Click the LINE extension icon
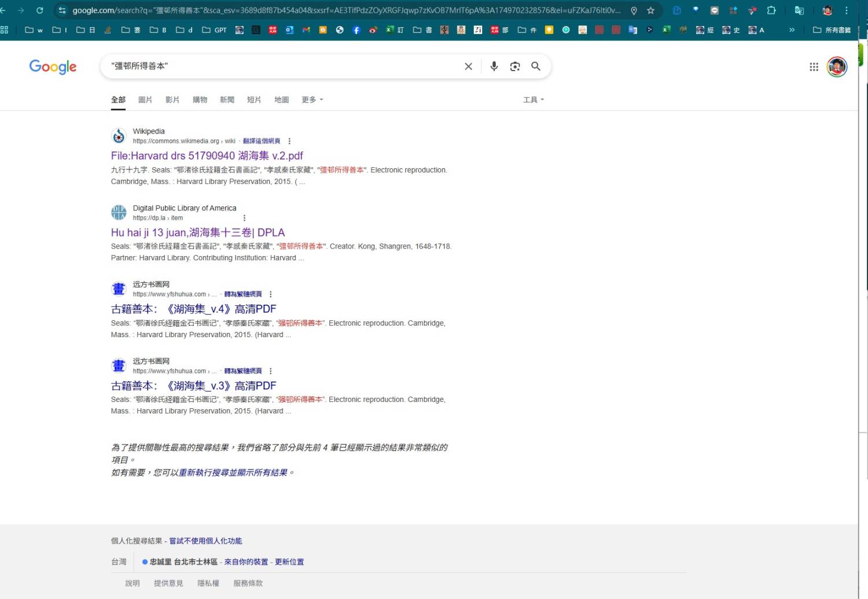 (715, 10)
